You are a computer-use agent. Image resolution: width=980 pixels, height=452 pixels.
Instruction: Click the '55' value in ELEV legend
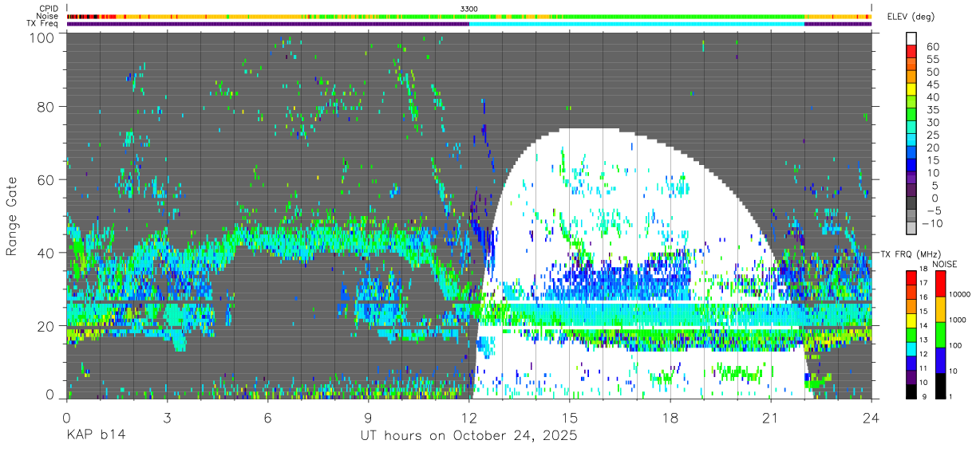point(933,59)
